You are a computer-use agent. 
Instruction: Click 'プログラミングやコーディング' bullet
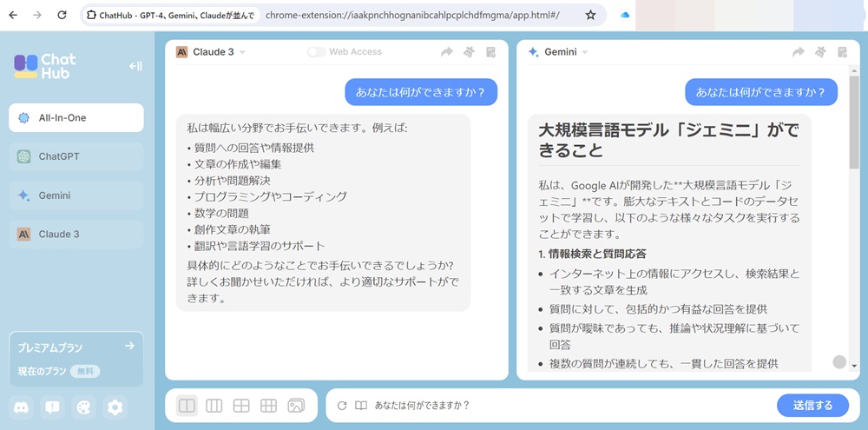coord(271,196)
